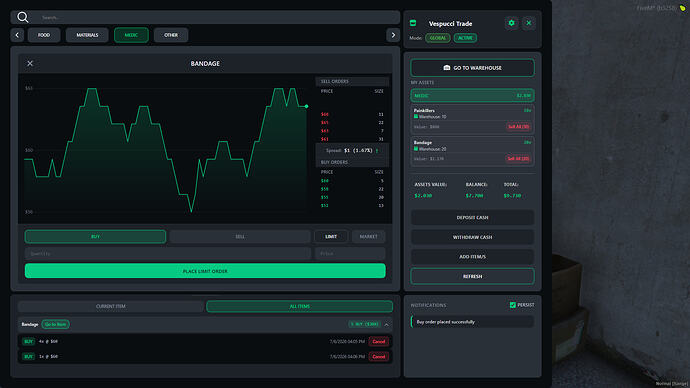Click the SELL ORDERS header
Image resolution: width=690 pixels, height=388 pixels.
(x=352, y=81)
